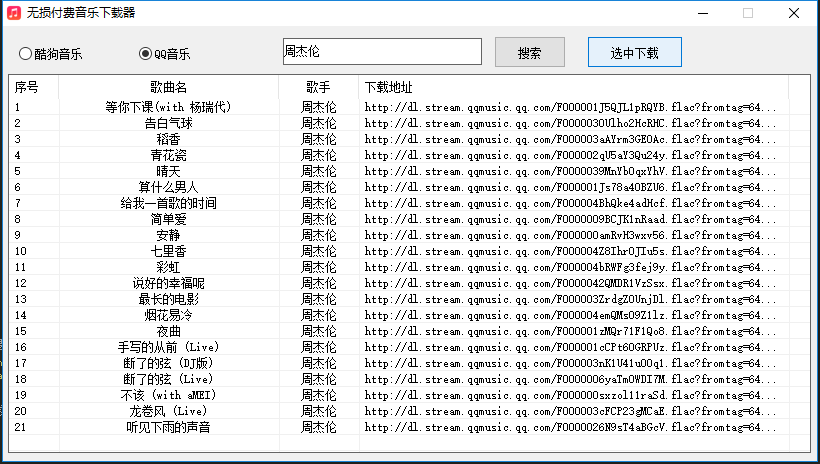
Task: Click the 歌曲名 column header
Action: [168, 87]
